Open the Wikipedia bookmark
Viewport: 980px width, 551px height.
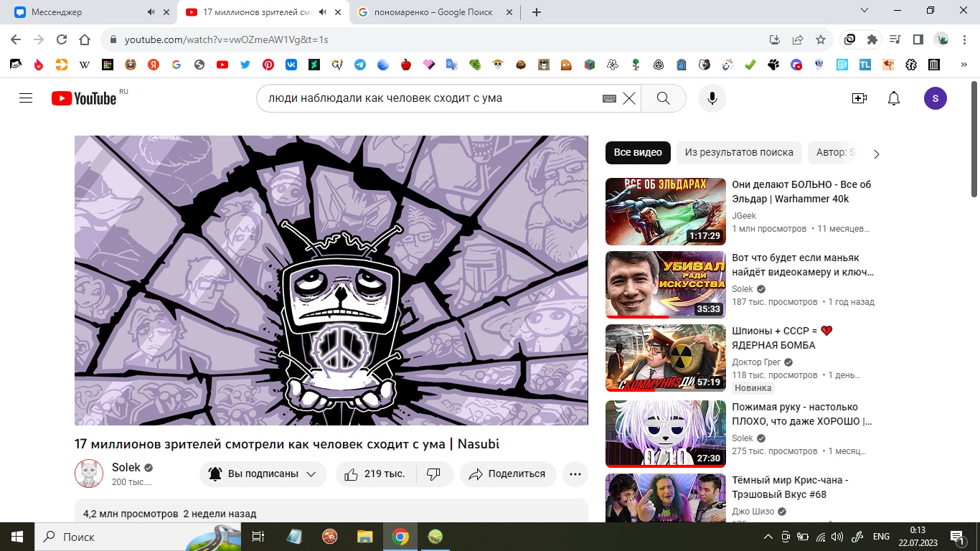tap(85, 65)
